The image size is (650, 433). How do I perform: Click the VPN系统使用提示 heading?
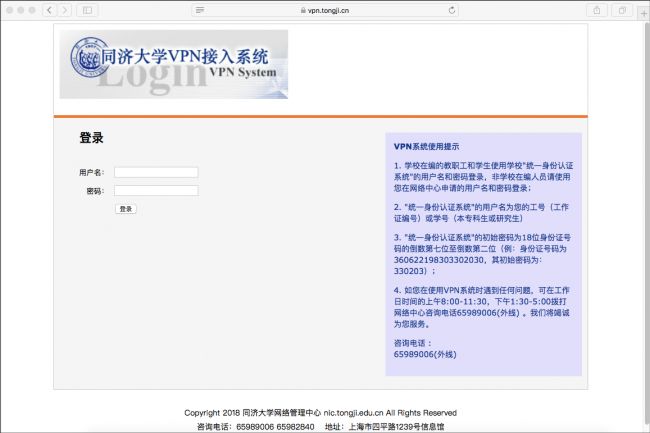click(427, 146)
